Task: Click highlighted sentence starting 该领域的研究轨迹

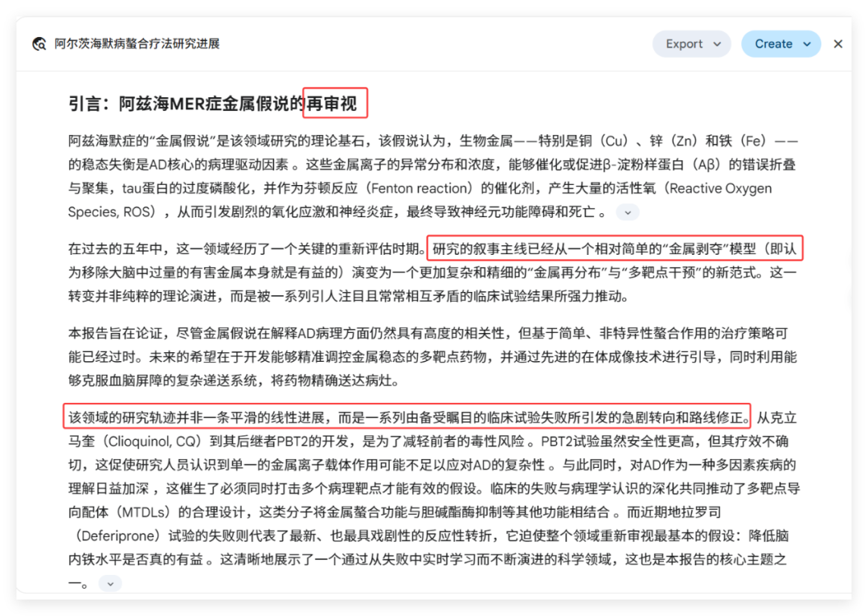Action: point(407,417)
